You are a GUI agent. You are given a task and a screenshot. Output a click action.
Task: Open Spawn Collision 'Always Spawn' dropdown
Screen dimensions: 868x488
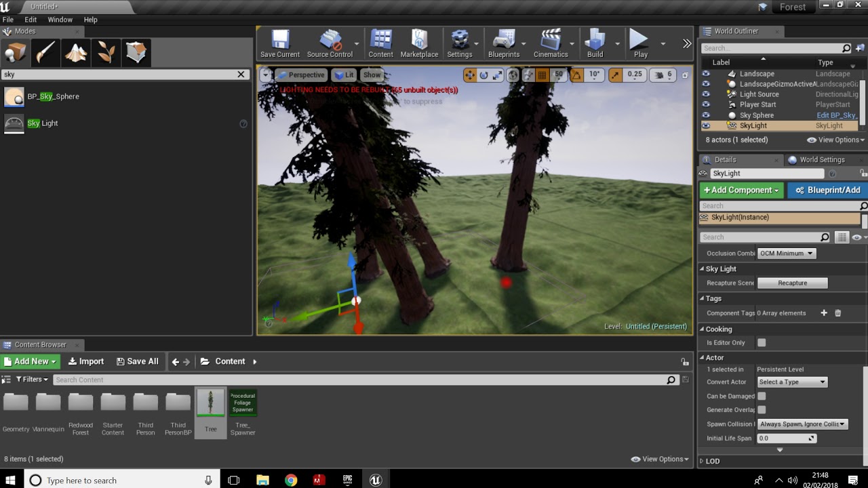pyautogui.click(x=802, y=424)
